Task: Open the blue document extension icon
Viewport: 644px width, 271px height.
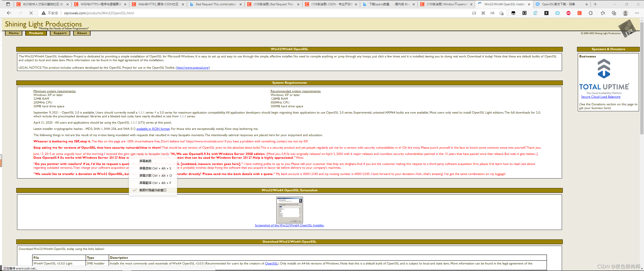Action: [535, 13]
